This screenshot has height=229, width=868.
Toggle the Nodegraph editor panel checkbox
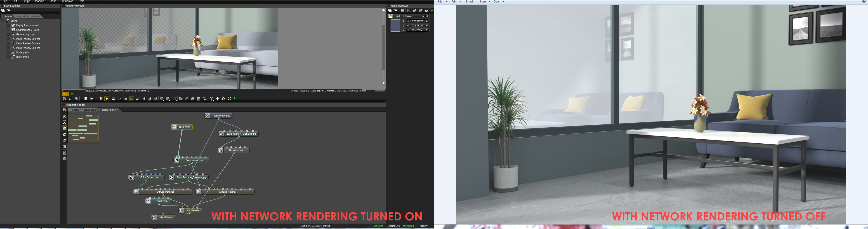tap(63, 105)
